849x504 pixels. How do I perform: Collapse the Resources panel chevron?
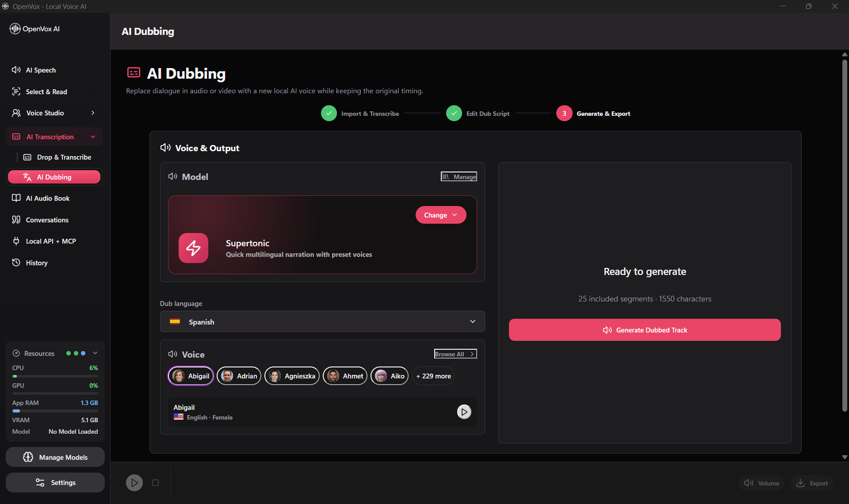95,353
